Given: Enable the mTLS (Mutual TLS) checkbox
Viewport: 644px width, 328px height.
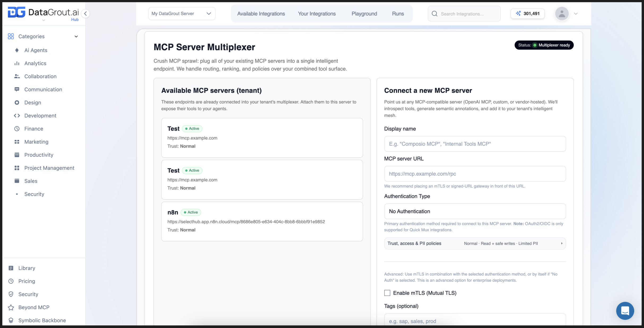Looking at the screenshot, I should tap(387, 293).
